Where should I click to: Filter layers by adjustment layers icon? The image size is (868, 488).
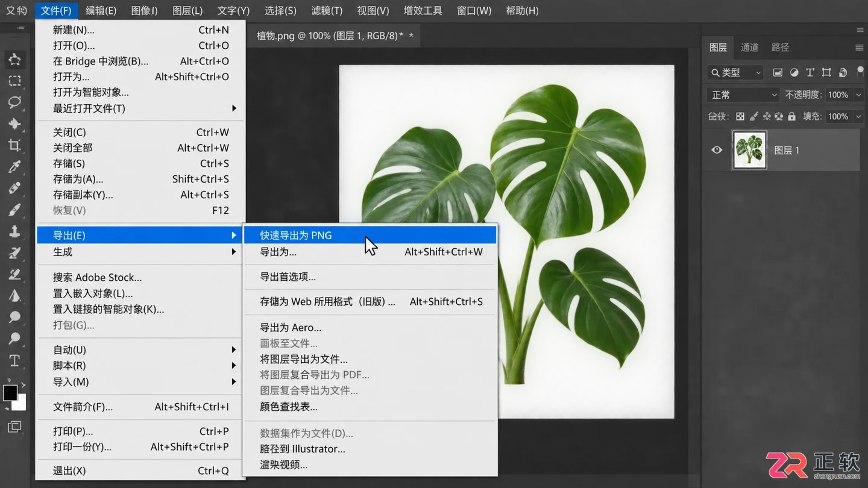794,72
